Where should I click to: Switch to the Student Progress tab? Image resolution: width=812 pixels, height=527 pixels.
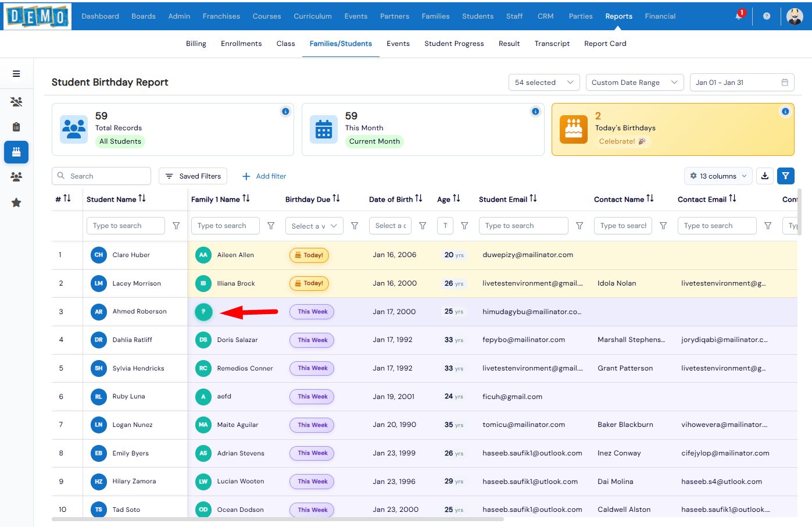coord(454,44)
